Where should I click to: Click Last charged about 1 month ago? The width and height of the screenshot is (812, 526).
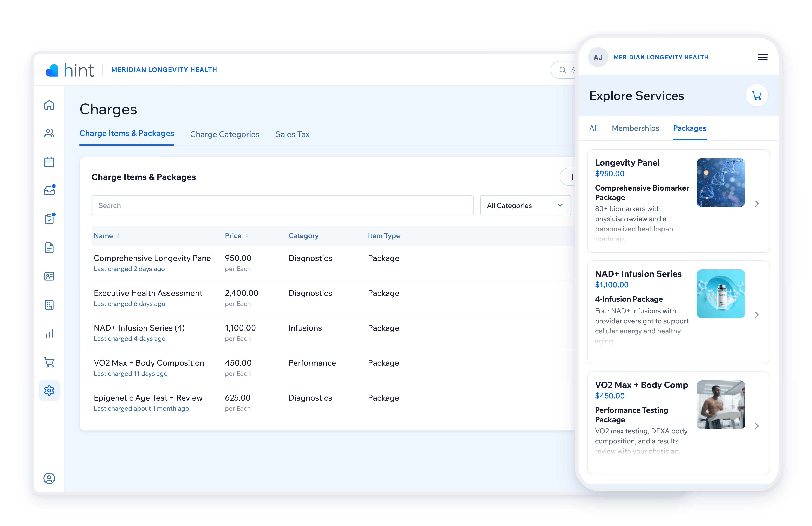[x=141, y=409]
